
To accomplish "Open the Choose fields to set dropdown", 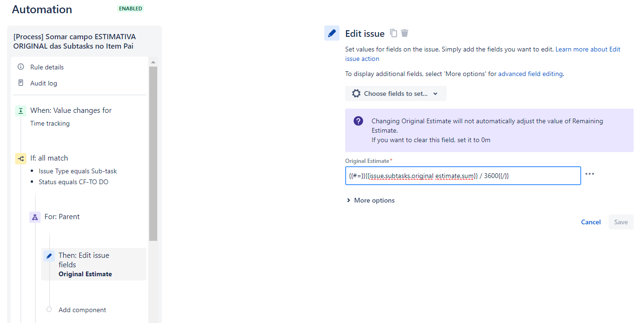I will point(396,93).
